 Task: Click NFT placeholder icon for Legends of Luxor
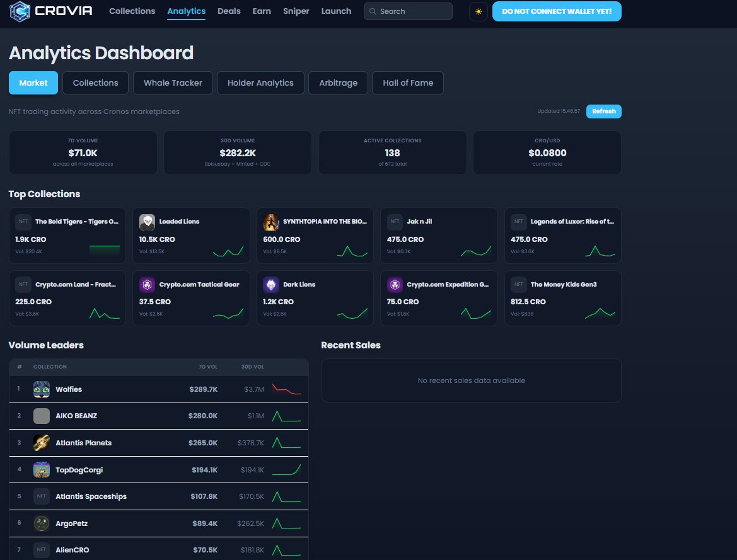pos(518,222)
